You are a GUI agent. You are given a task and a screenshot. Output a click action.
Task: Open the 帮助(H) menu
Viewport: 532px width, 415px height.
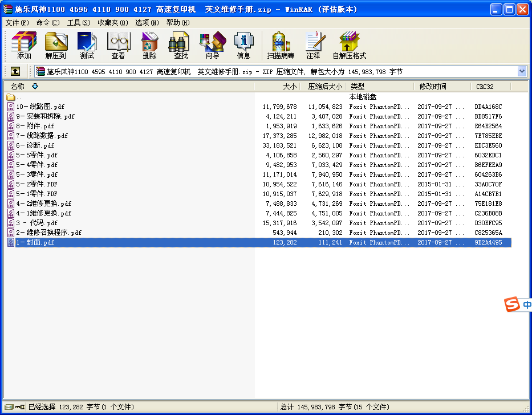[x=178, y=23]
